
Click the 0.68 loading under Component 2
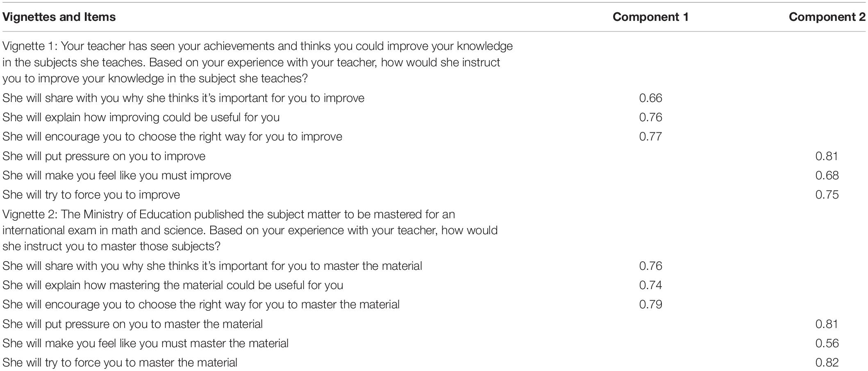827,175
